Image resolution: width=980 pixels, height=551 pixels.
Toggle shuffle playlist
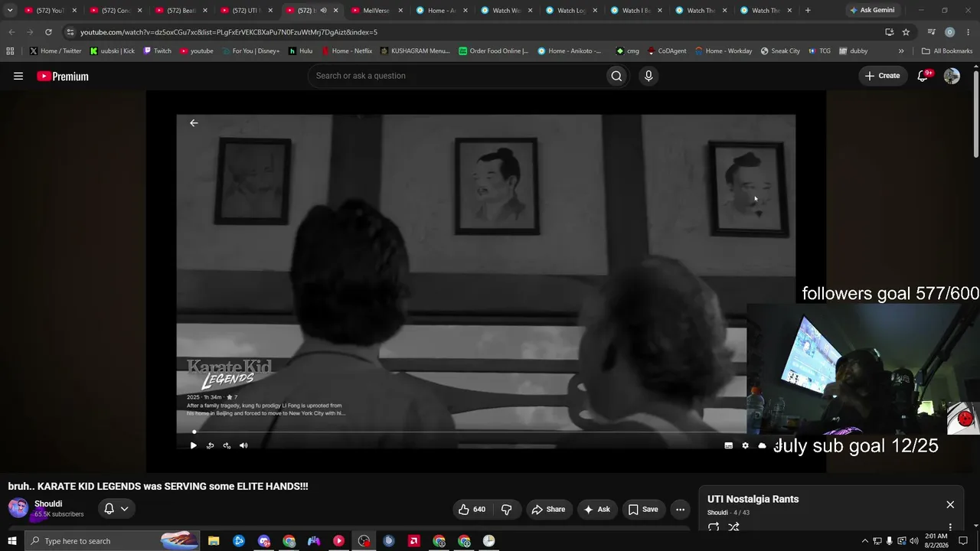(733, 527)
